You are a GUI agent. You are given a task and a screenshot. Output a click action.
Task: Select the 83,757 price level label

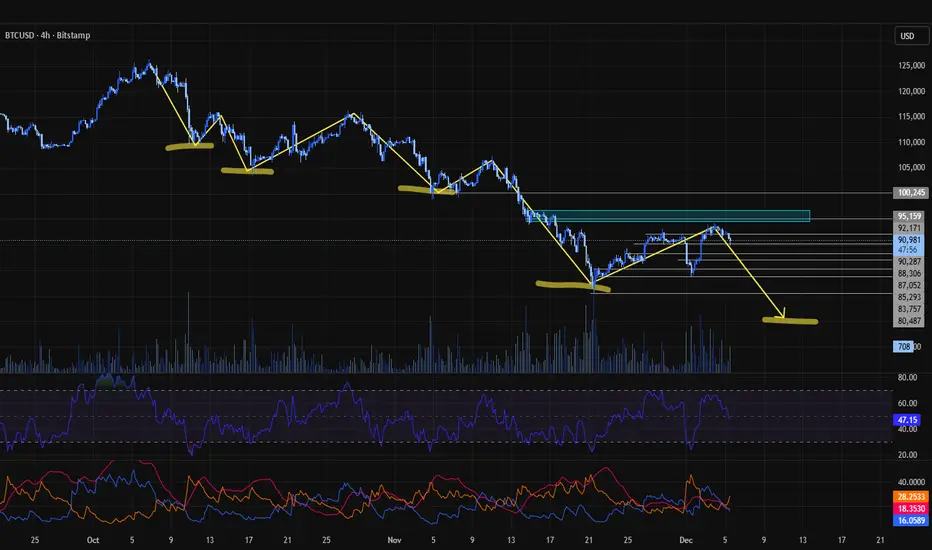[x=909, y=309]
